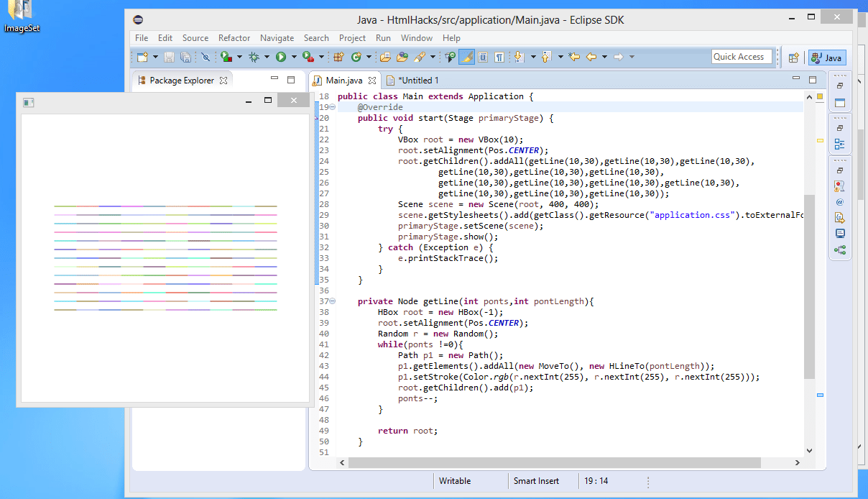The image size is (868, 499).
Task: Open the Refactor menu
Action: pos(234,37)
